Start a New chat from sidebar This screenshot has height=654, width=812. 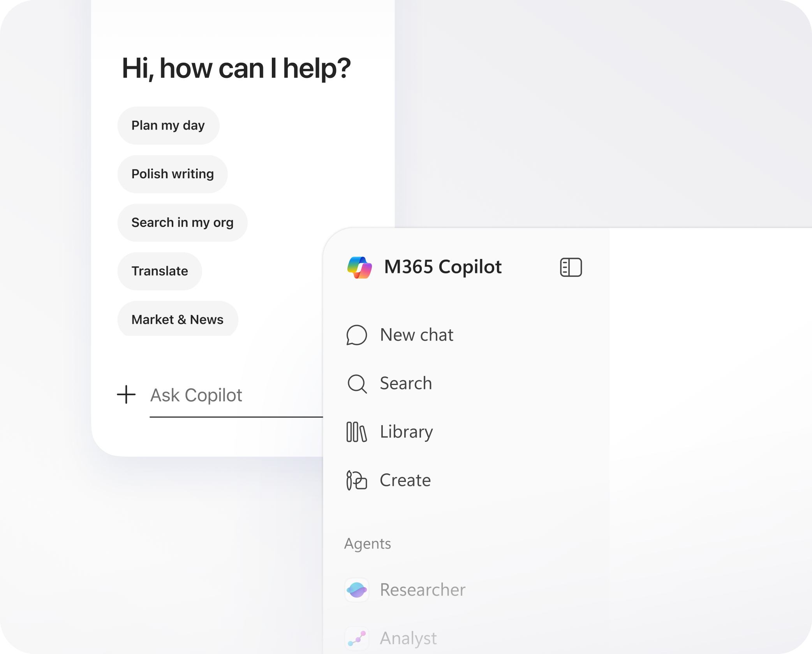(417, 335)
